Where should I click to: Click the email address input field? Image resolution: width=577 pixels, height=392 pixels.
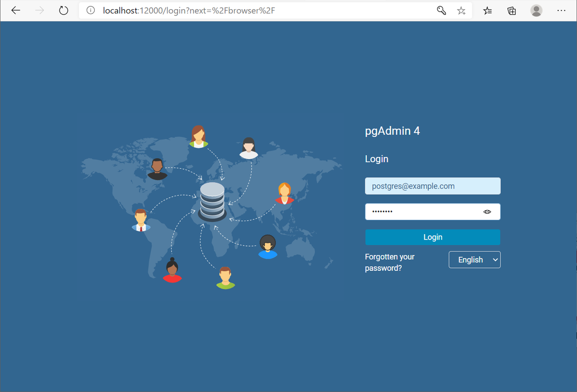click(x=433, y=186)
